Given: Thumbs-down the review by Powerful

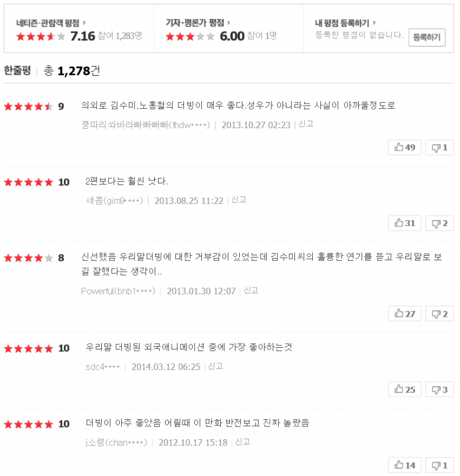Looking at the screenshot, I should click(x=439, y=314).
